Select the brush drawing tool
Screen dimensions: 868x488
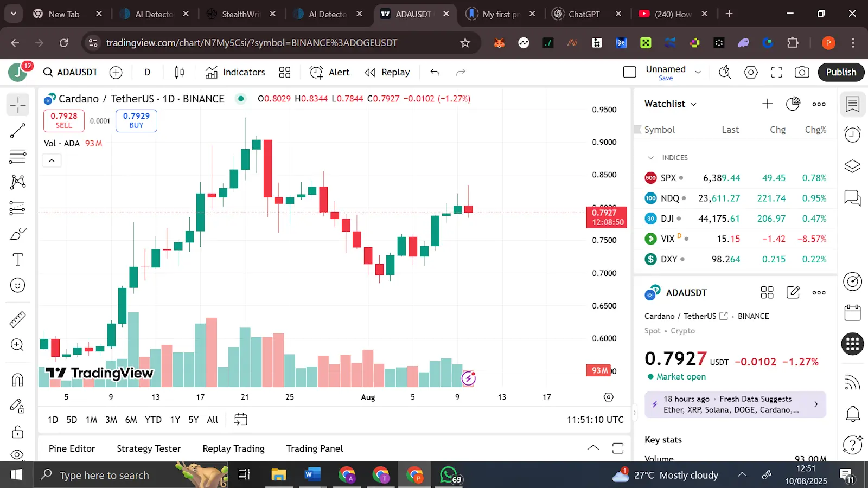[x=18, y=234]
